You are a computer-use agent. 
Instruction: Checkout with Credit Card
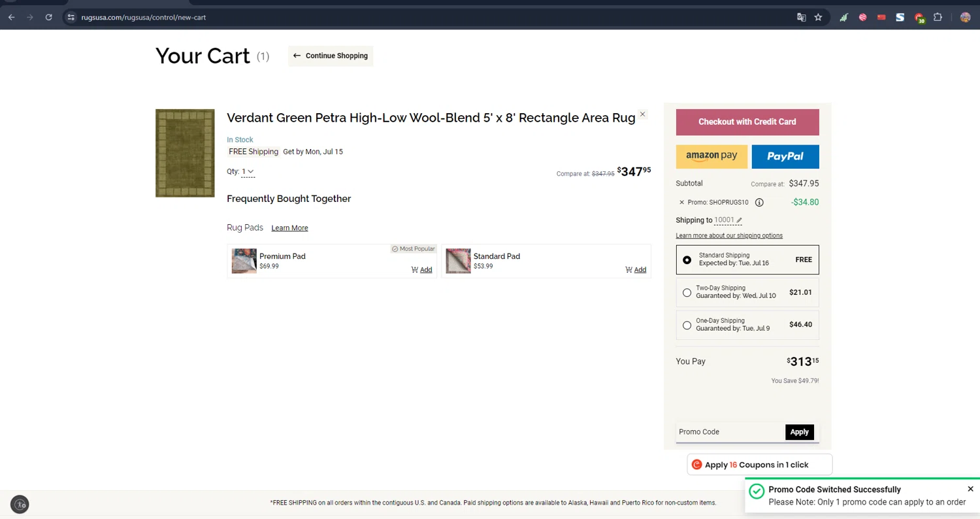pos(747,122)
